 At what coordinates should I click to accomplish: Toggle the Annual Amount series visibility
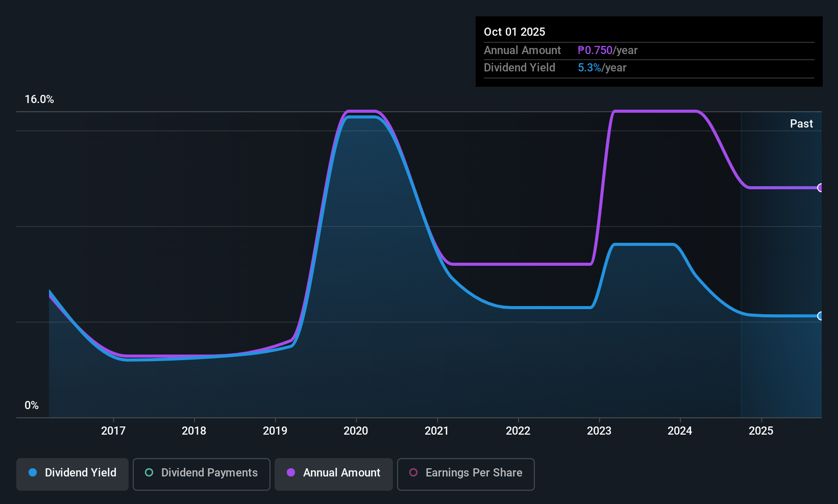(333, 473)
